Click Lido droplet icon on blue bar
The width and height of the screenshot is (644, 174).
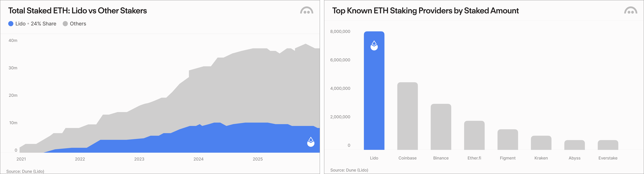pos(374,45)
